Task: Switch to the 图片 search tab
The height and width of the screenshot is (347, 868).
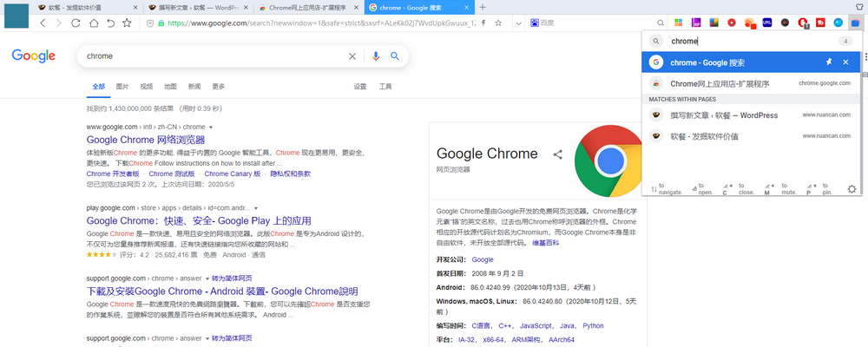Action: 122,87
